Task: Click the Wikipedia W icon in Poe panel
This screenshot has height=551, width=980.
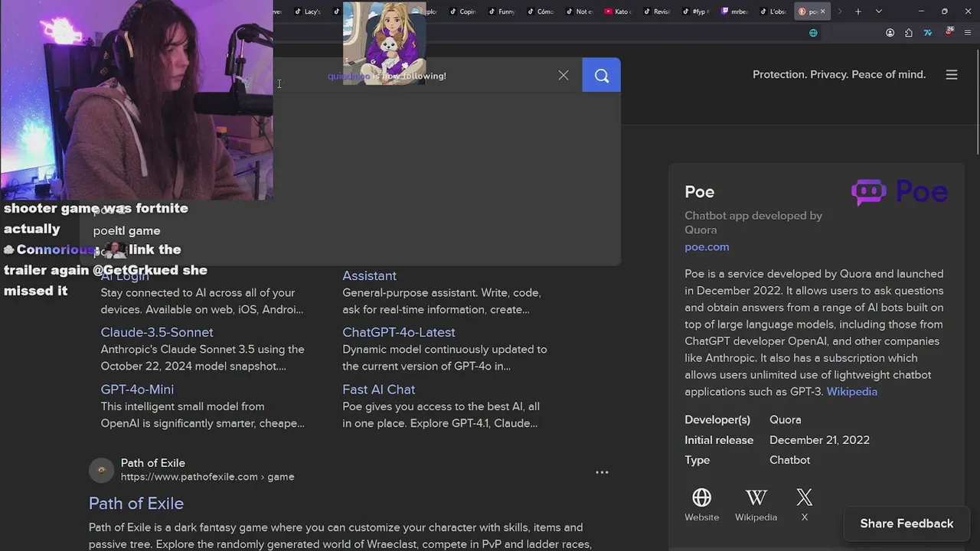Action: click(x=756, y=497)
